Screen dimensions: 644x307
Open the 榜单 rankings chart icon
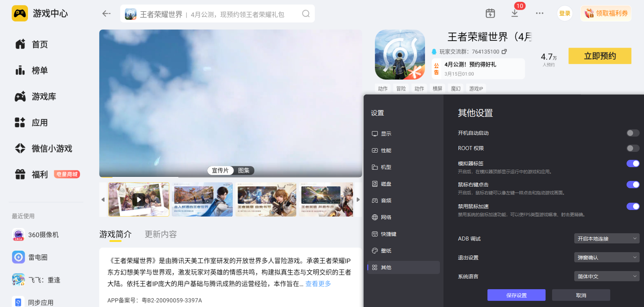pos(20,70)
